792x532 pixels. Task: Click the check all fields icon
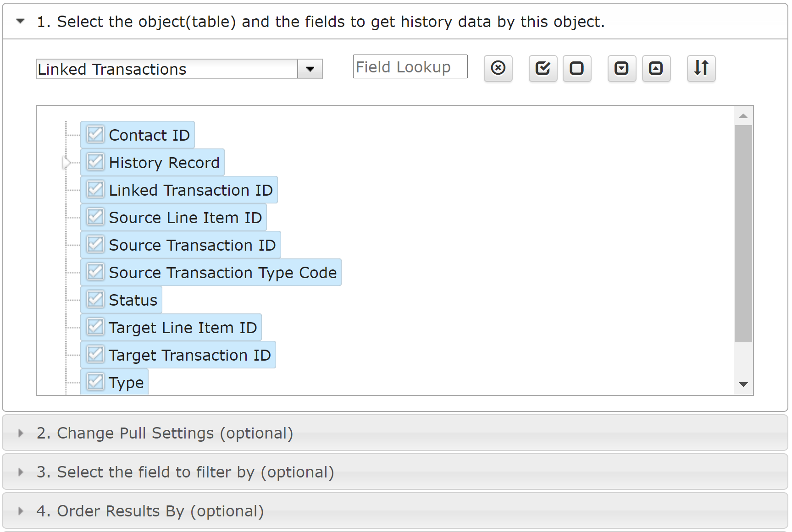(x=543, y=68)
